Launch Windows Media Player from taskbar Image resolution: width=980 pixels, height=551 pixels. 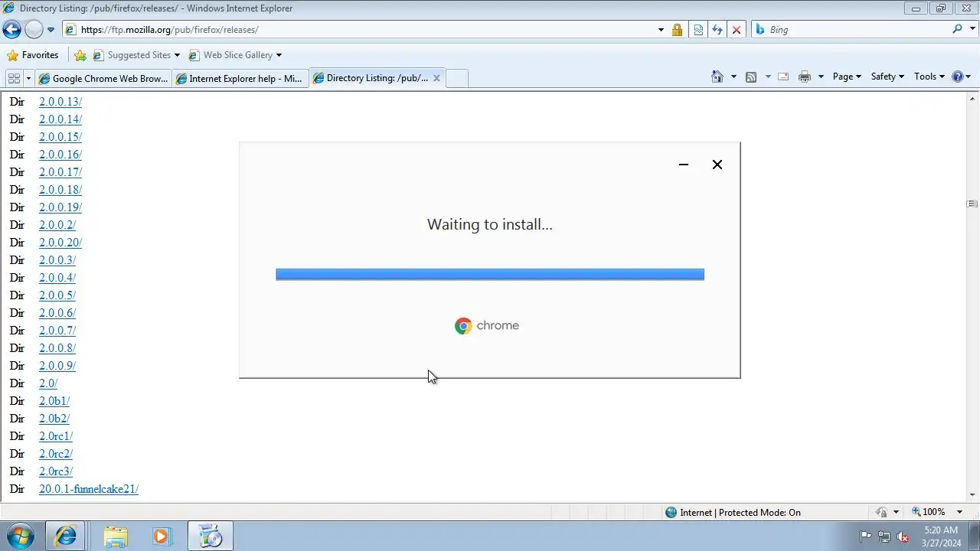pyautogui.click(x=162, y=536)
